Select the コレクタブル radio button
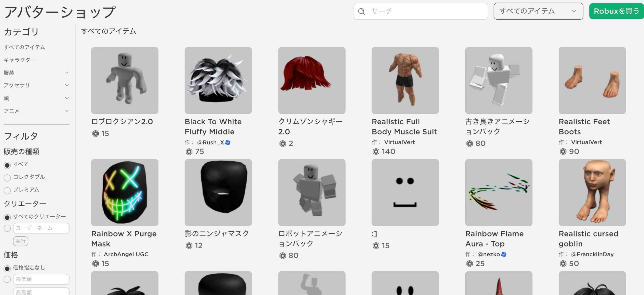644x295 pixels. [7, 178]
